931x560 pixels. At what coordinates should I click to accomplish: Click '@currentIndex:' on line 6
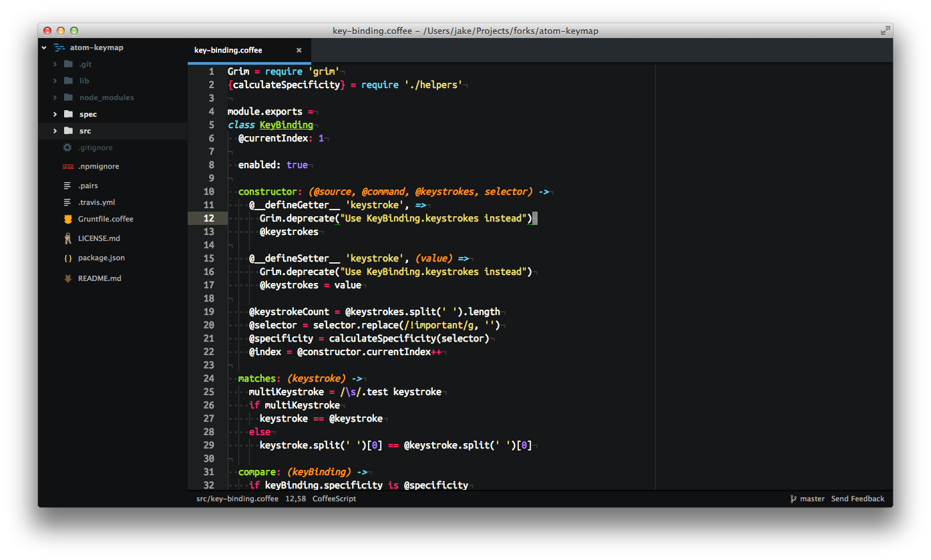[x=276, y=138]
